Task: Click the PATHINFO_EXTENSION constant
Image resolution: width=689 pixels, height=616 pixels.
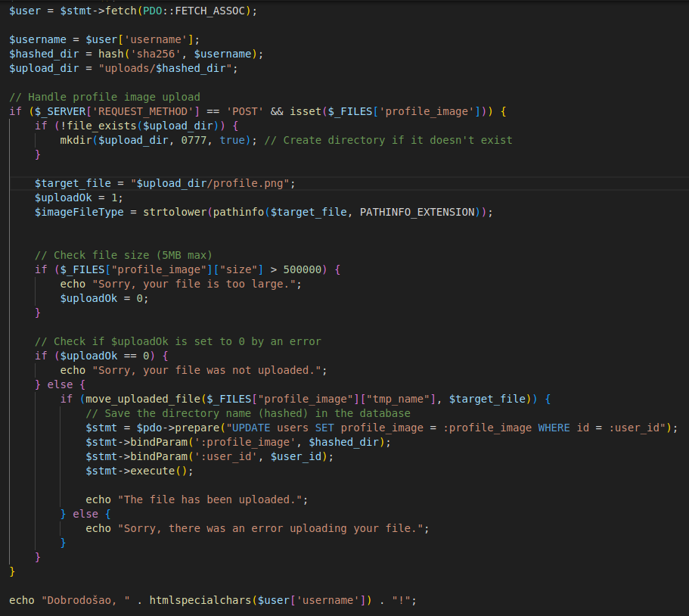Action: coord(417,212)
